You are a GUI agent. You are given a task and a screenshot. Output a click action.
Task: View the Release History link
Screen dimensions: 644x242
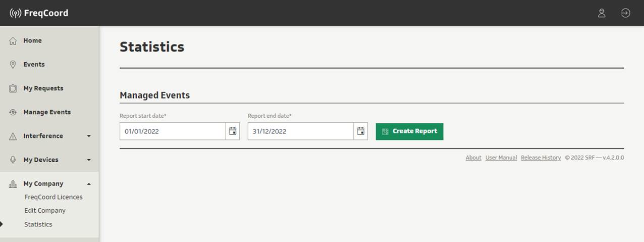point(541,158)
